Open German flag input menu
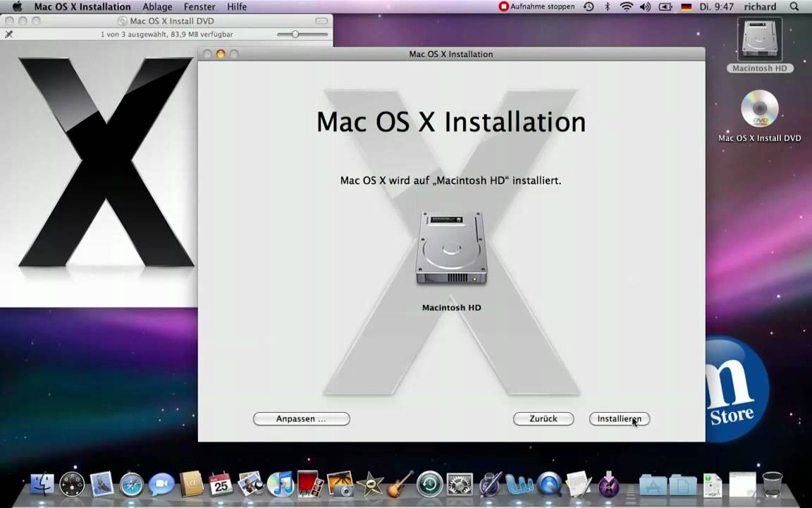This screenshot has width=812, height=508. [x=686, y=7]
